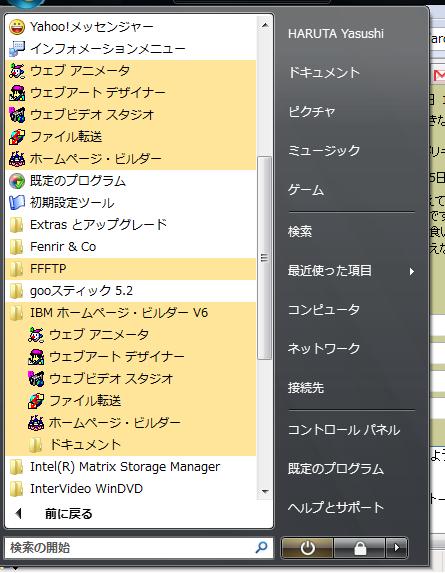The width and height of the screenshot is (445, 573).
Task: Click the Fenrir & Co folder icon
Action: (16, 247)
